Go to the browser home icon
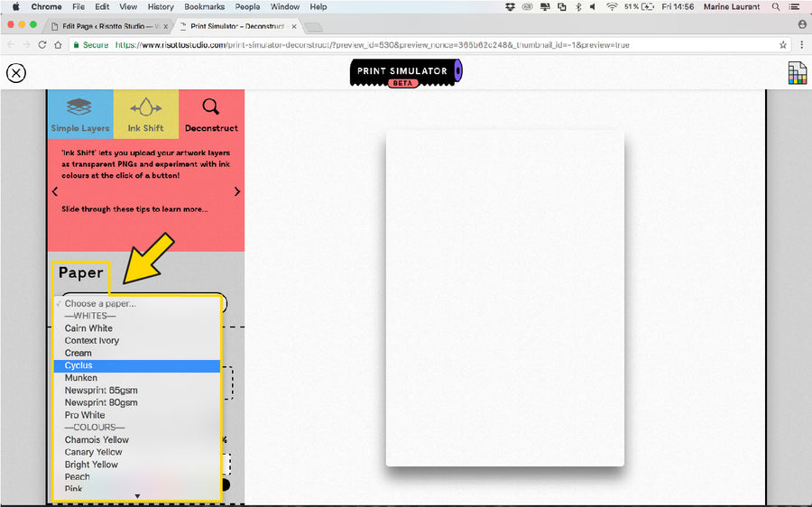 click(58, 45)
